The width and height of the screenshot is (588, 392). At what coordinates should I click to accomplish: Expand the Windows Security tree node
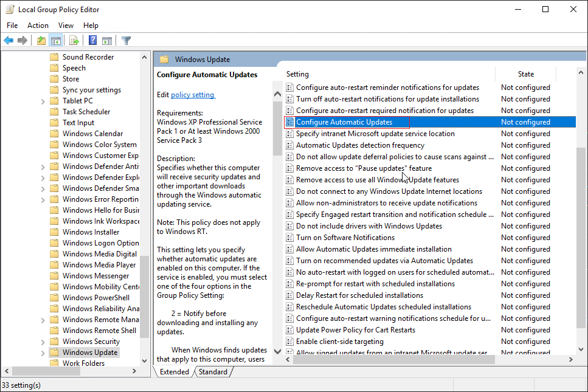(x=43, y=342)
